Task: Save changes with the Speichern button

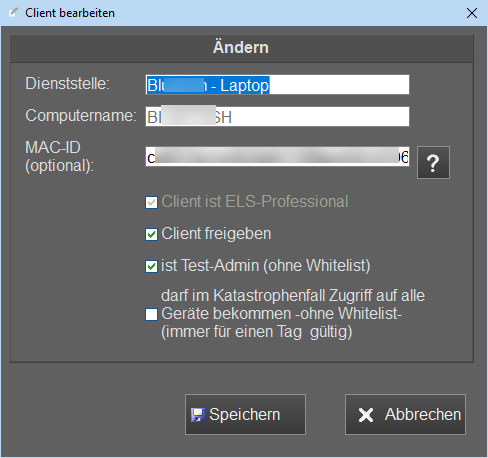Action: pos(245,415)
